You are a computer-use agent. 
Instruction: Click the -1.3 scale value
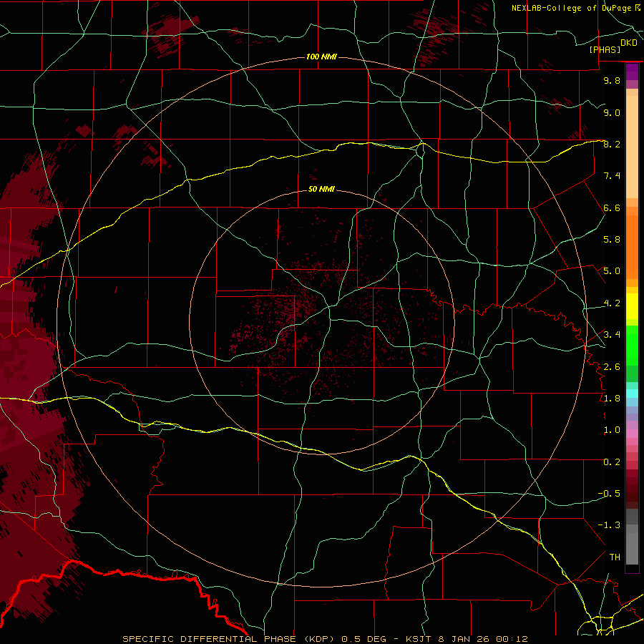(x=609, y=525)
